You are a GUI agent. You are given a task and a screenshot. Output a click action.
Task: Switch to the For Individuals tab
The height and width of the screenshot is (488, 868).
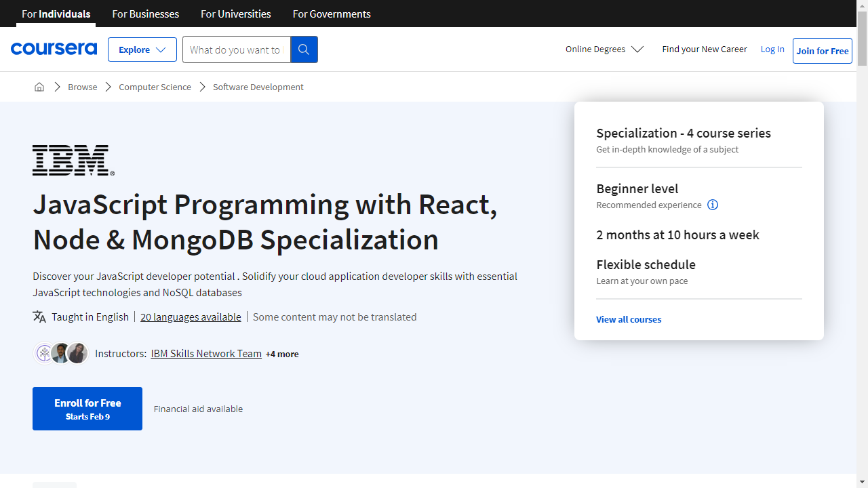(56, 14)
